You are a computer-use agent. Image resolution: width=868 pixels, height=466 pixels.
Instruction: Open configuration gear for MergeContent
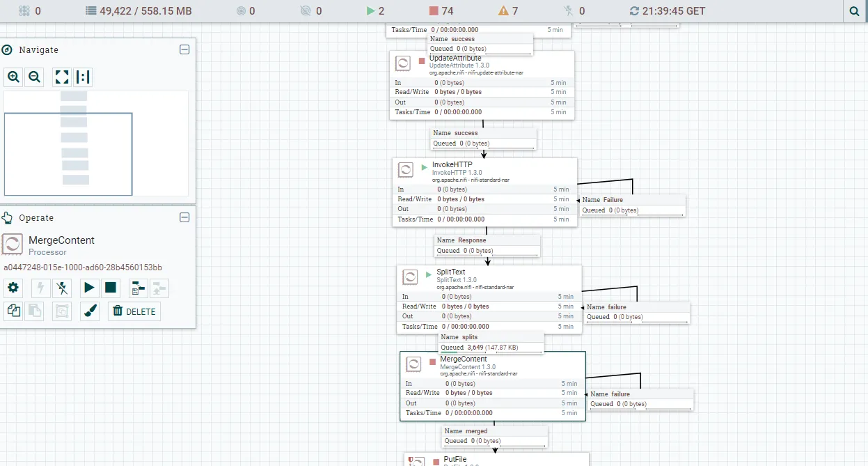(13, 288)
